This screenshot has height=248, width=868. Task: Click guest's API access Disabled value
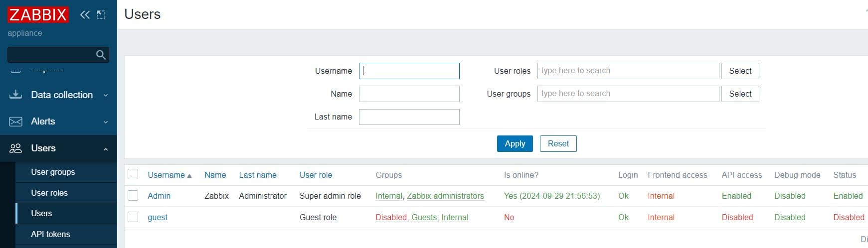[737, 217]
